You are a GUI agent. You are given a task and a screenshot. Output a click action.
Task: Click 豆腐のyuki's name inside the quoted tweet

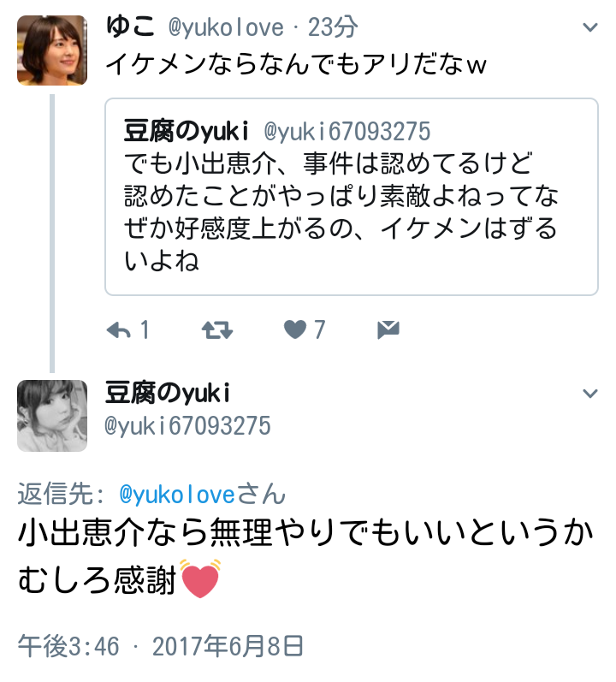[x=186, y=131]
